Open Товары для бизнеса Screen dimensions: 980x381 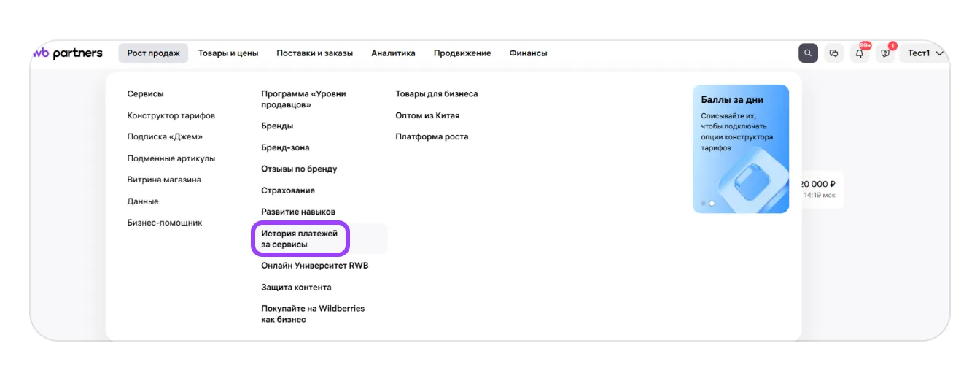click(437, 94)
